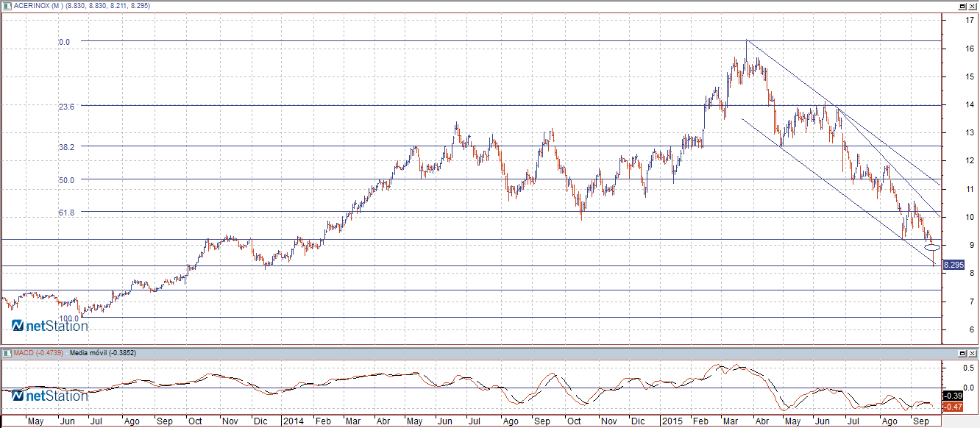Maximize the ACERINOX chart window
Screen dimensions: 980x428
click(x=962, y=5)
